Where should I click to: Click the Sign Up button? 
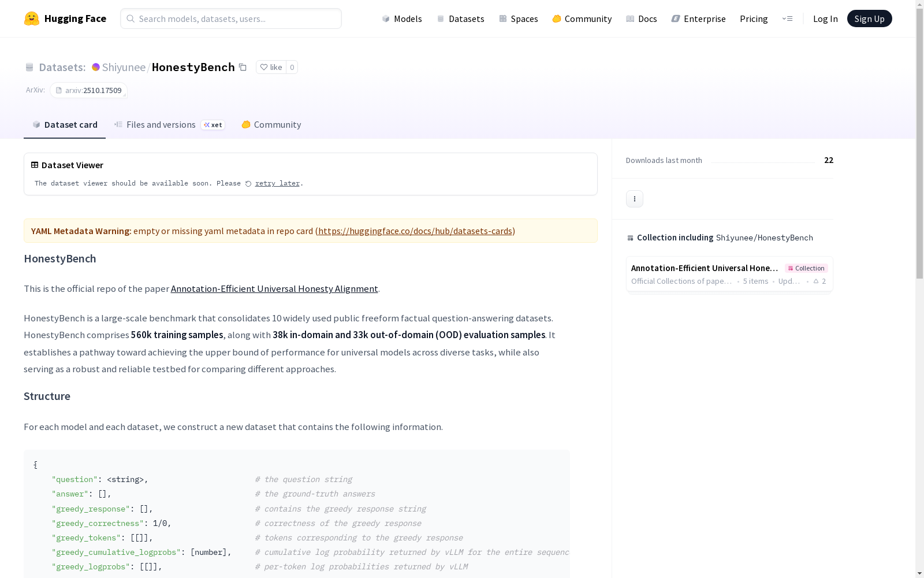coord(869,18)
